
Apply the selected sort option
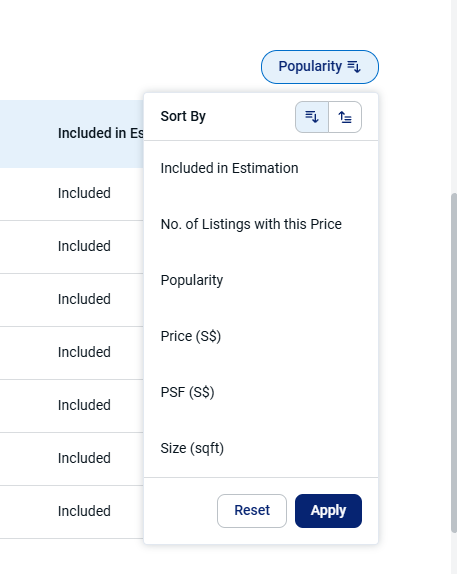point(328,511)
